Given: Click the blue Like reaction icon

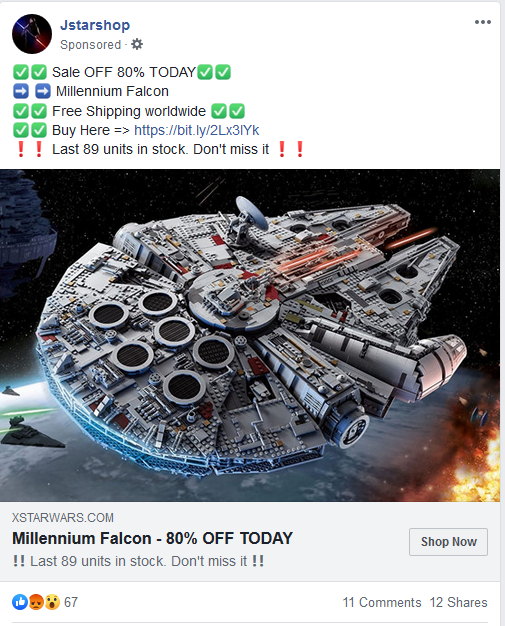Looking at the screenshot, I should (20, 602).
